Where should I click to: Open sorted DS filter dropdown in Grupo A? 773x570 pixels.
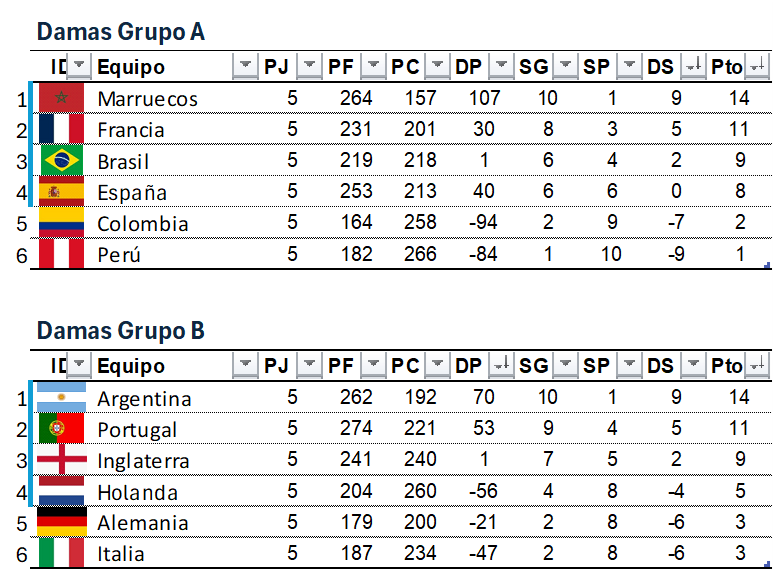[693, 67]
